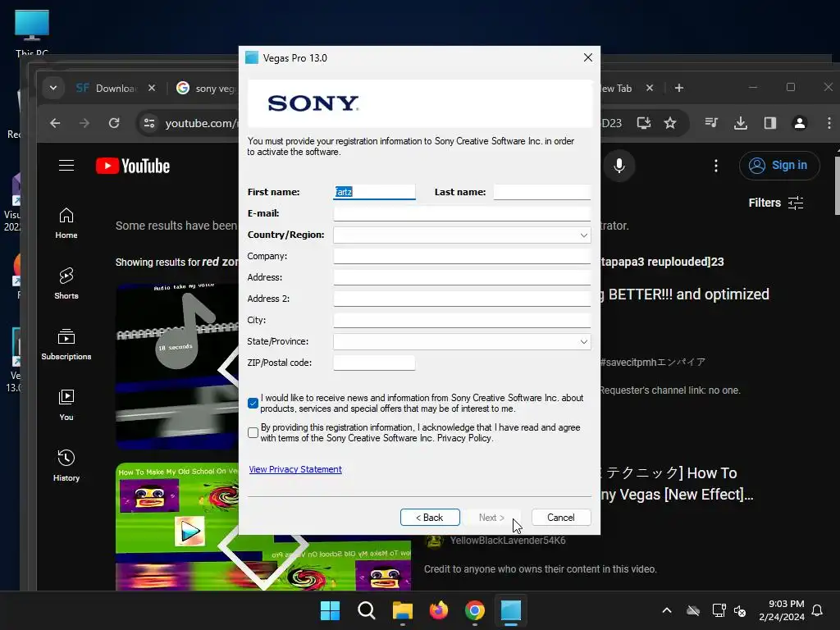Viewport: 840px width, 630px height.
Task: Close the SF Download tab
Action: pos(152,88)
